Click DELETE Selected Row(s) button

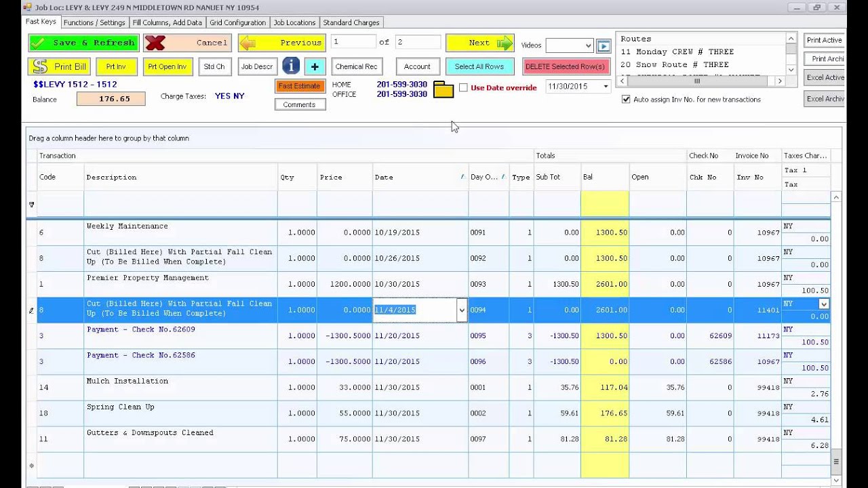(567, 66)
